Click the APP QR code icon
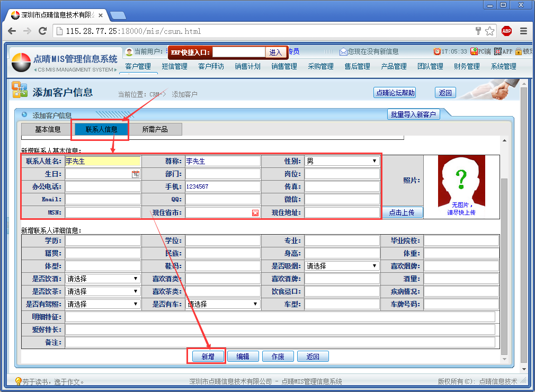The width and height of the screenshot is (535, 392). [497, 51]
